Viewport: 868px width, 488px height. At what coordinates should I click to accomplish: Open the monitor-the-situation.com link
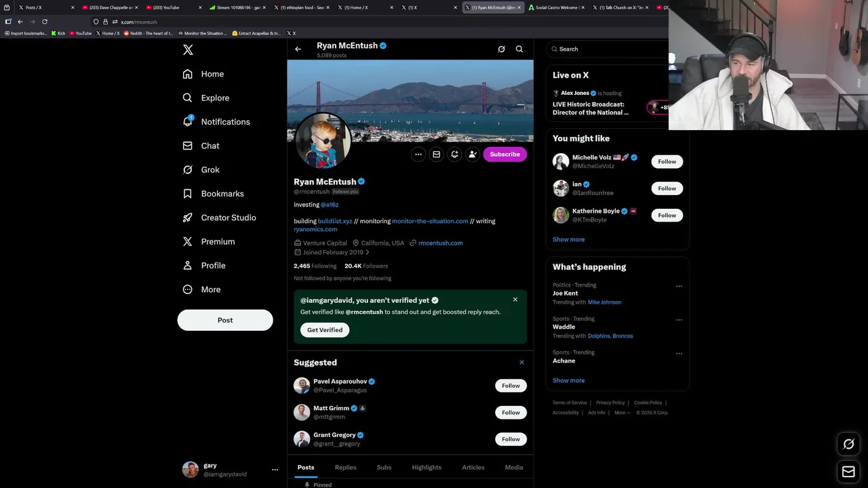pos(430,221)
